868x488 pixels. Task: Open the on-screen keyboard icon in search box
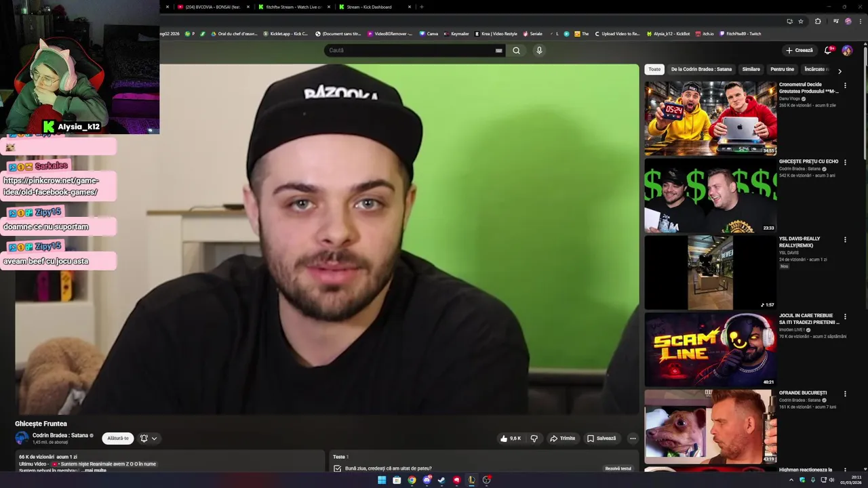pos(499,50)
